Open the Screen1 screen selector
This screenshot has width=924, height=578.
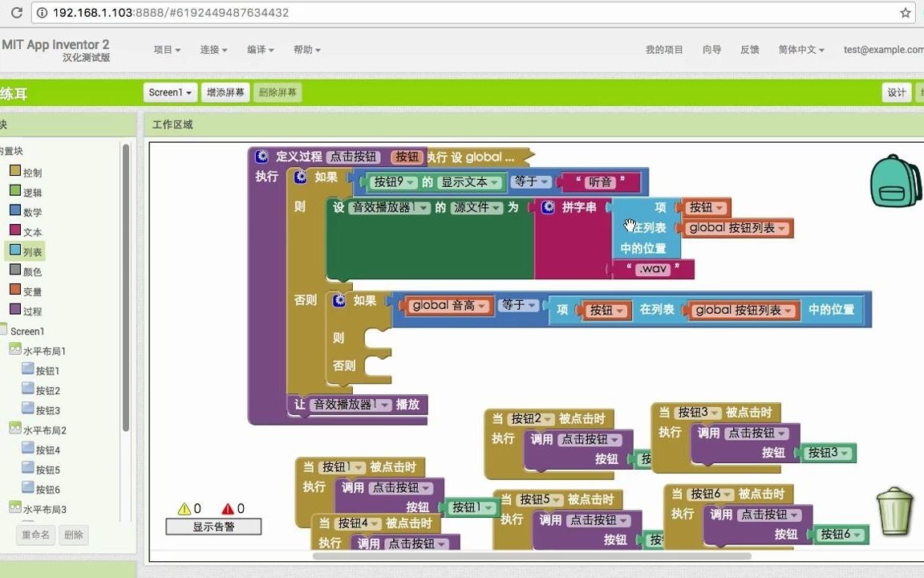click(169, 92)
